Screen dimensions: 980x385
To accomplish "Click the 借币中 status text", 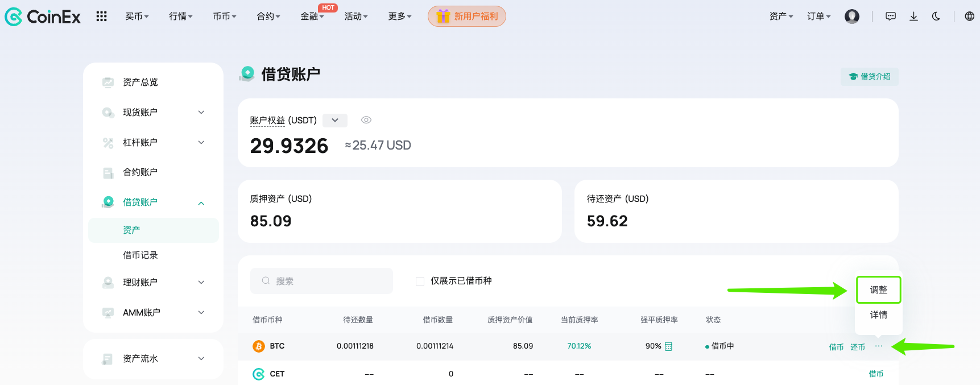I will pos(722,346).
